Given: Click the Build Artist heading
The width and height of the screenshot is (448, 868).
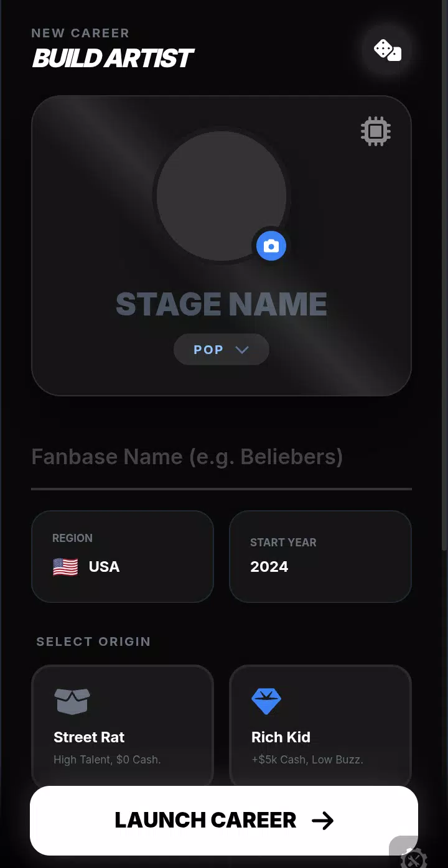Looking at the screenshot, I should (113, 58).
